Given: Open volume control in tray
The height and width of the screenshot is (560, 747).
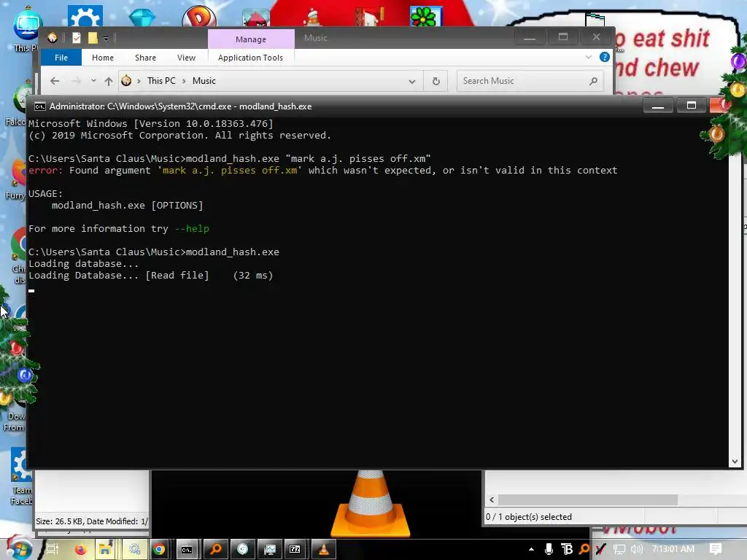Looking at the screenshot, I should tap(636, 549).
